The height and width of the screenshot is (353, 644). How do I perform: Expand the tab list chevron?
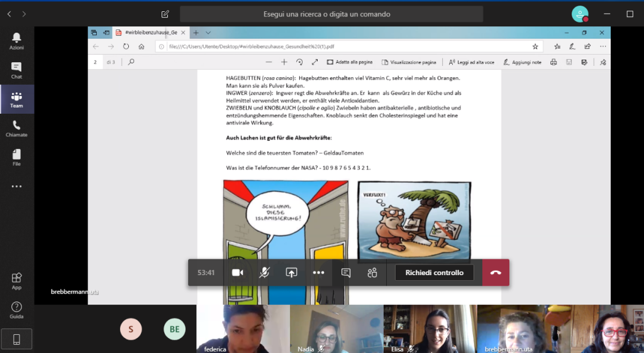(208, 33)
